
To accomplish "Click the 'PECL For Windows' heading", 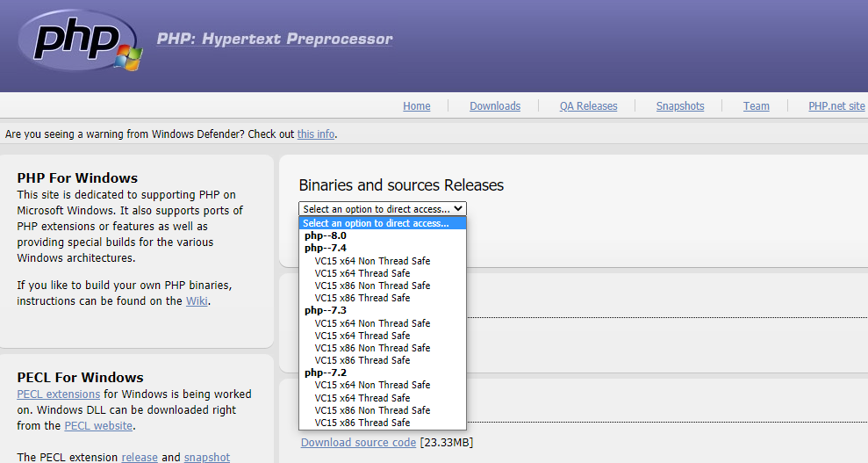I will pyautogui.click(x=80, y=377).
